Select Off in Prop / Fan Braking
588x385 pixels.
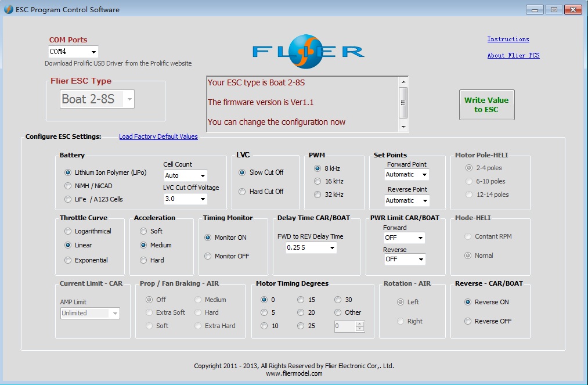pos(156,300)
